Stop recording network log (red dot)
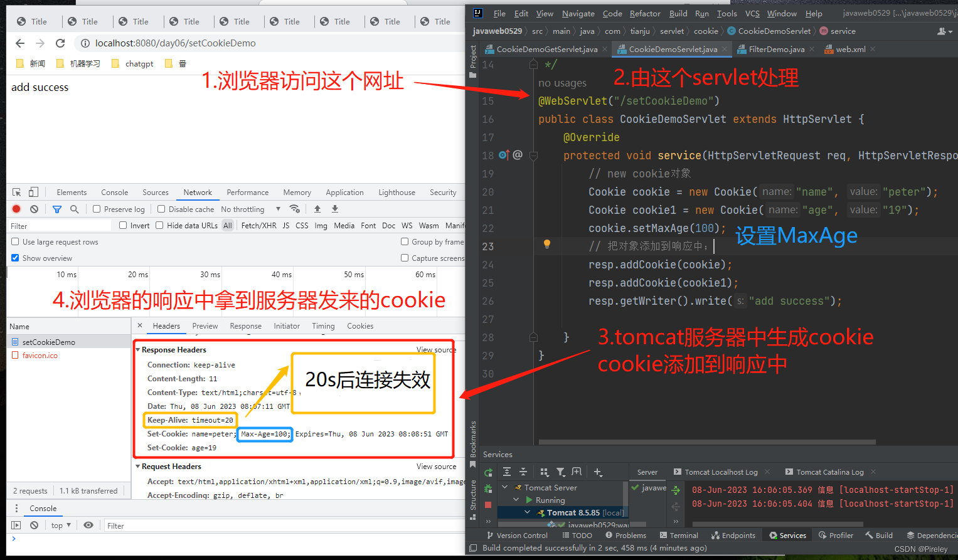 16,209
